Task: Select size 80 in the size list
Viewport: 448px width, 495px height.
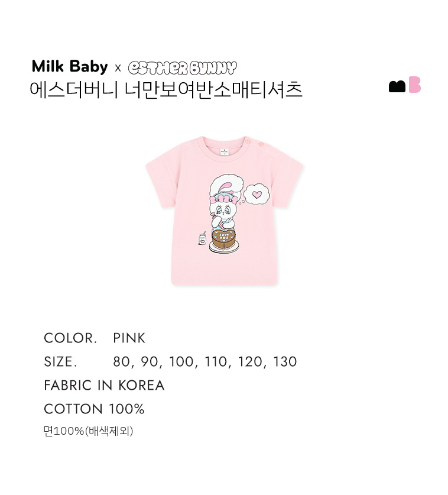Action: [122, 362]
